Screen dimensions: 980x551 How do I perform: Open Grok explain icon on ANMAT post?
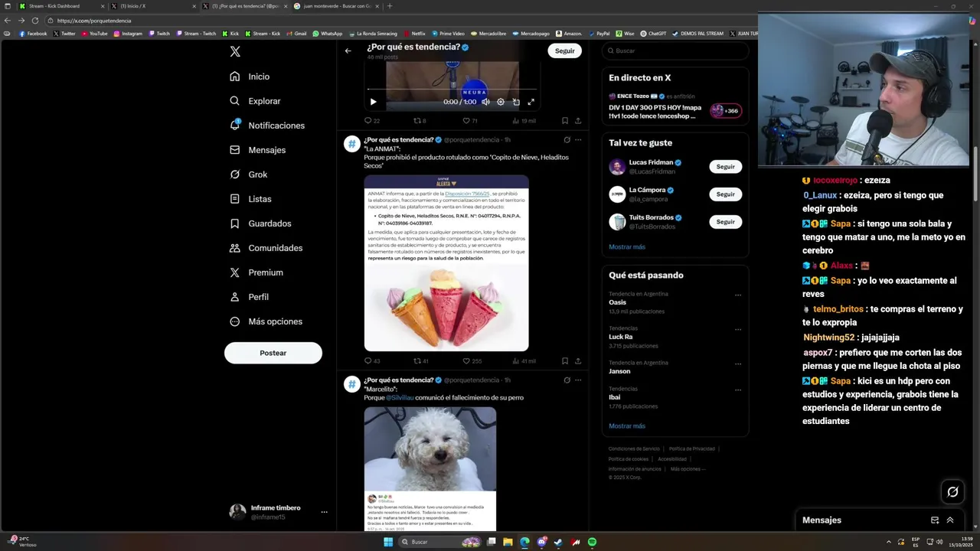(567, 140)
